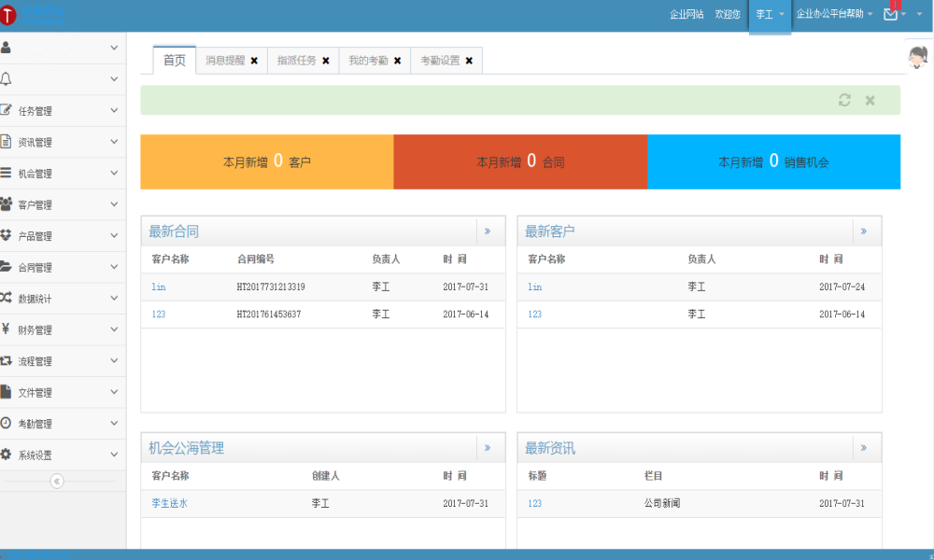Image resolution: width=934 pixels, height=560 pixels.
Task: Click the refresh icon in green banner
Action: [844, 100]
